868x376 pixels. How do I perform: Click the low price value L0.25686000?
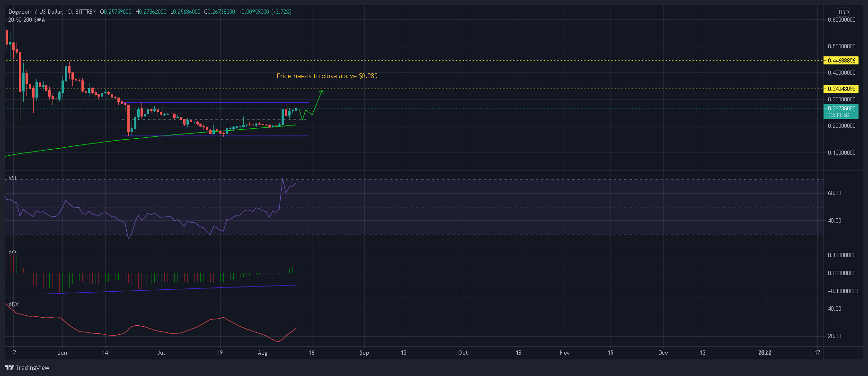(186, 12)
